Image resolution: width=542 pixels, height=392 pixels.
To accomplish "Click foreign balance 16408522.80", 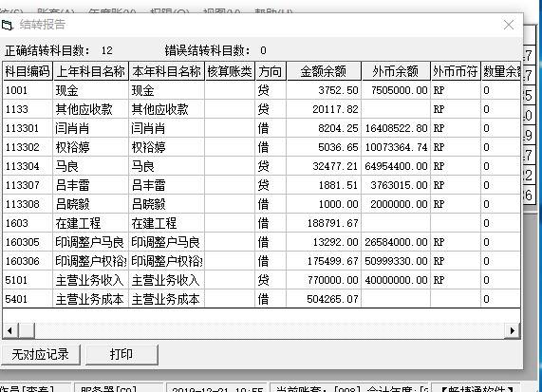I will (x=397, y=128).
